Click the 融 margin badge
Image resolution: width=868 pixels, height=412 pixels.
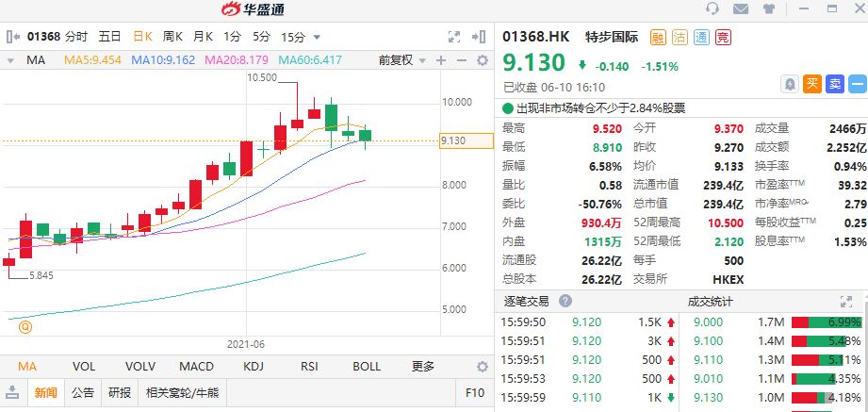click(x=658, y=38)
